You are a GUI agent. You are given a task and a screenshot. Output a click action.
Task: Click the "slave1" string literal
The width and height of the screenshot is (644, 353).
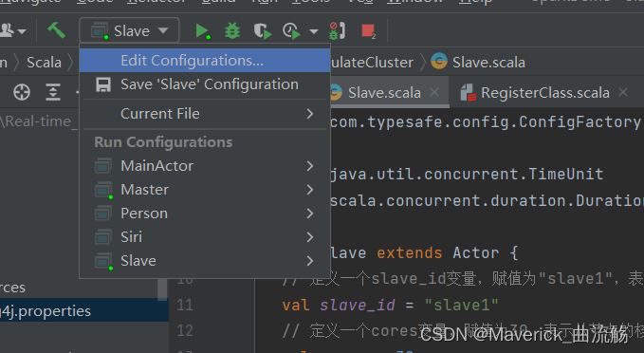[462, 306]
